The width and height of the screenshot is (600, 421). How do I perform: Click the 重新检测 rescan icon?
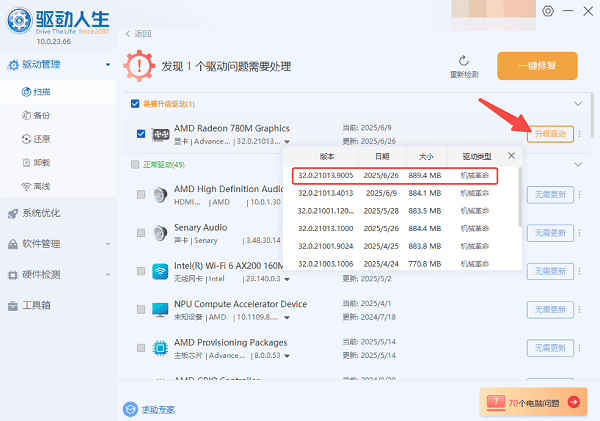tap(464, 61)
